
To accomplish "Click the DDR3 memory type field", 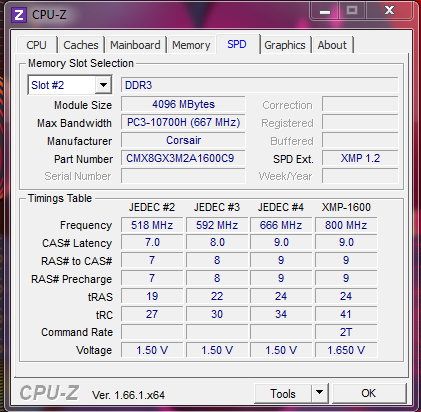I will (260, 85).
